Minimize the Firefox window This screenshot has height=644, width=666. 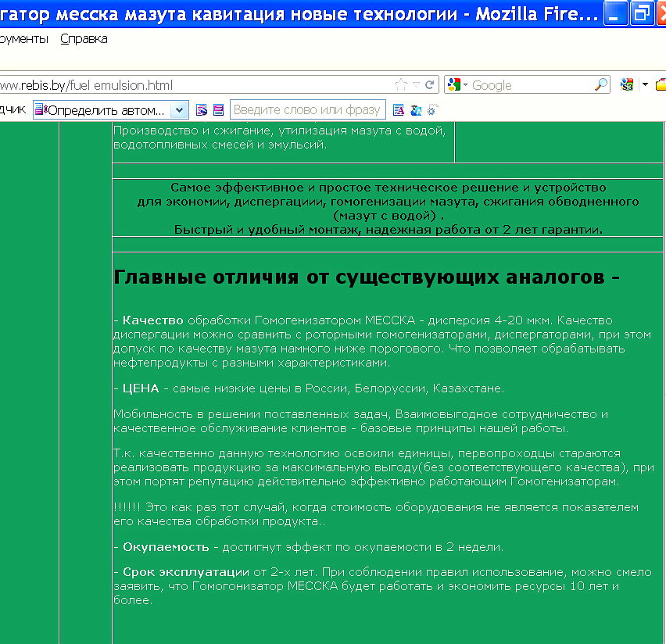pyautogui.click(x=615, y=13)
